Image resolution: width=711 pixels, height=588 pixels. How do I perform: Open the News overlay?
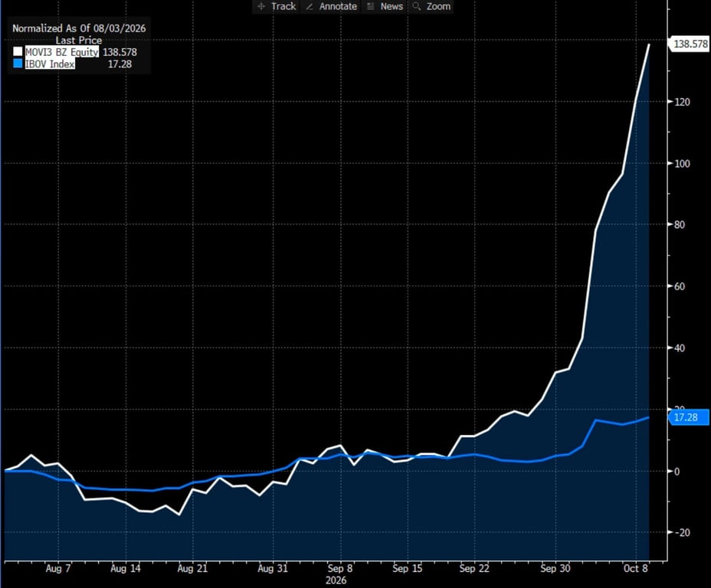click(385, 6)
